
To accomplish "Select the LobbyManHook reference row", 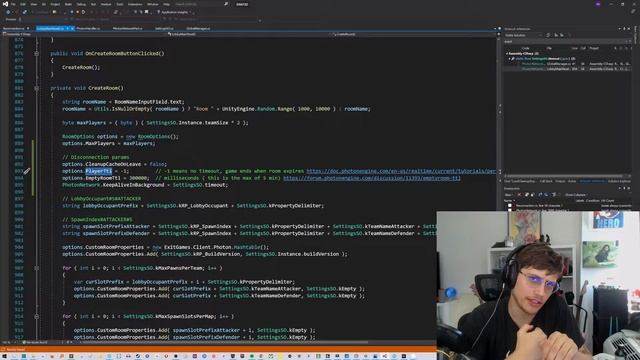I will coord(567,69).
